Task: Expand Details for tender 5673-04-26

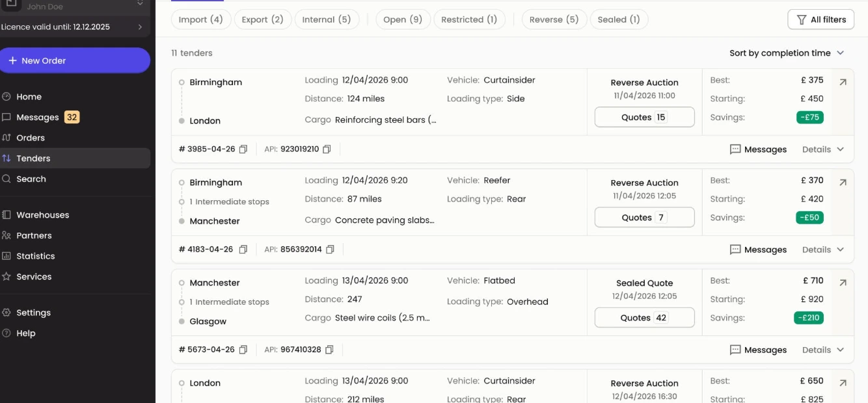Action: tap(823, 350)
